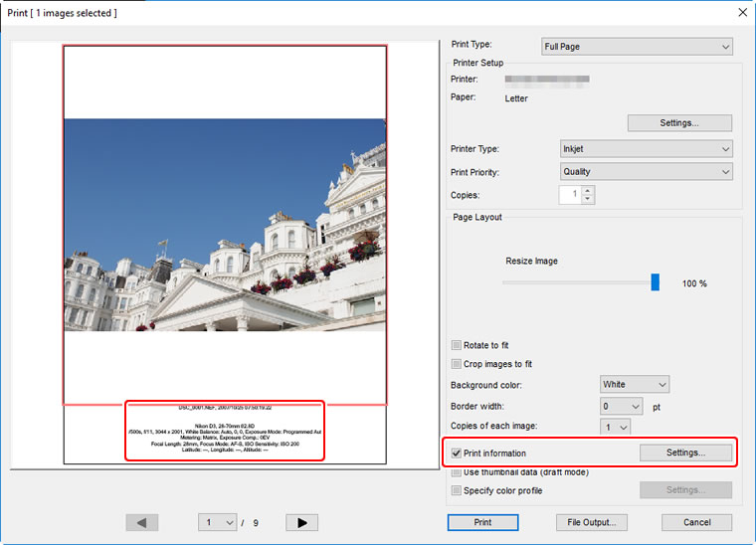Enable the Rotate to fit checkbox
756x545 pixels.
point(457,345)
